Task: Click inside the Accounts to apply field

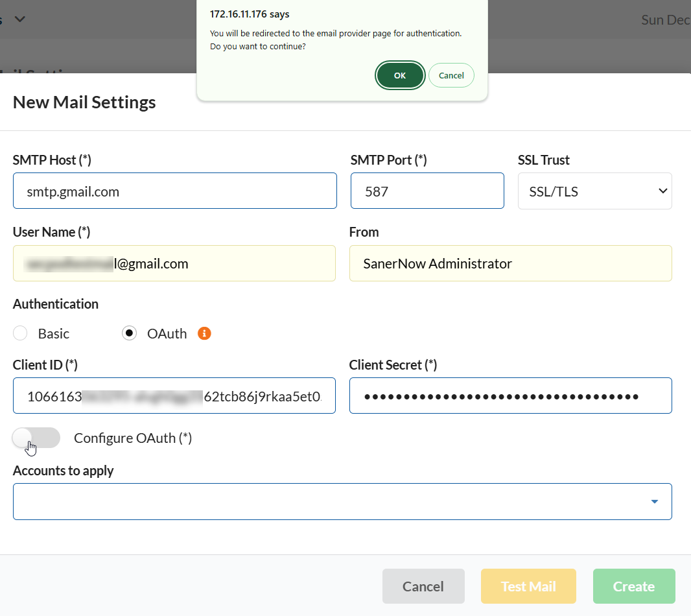Action: click(x=324, y=501)
